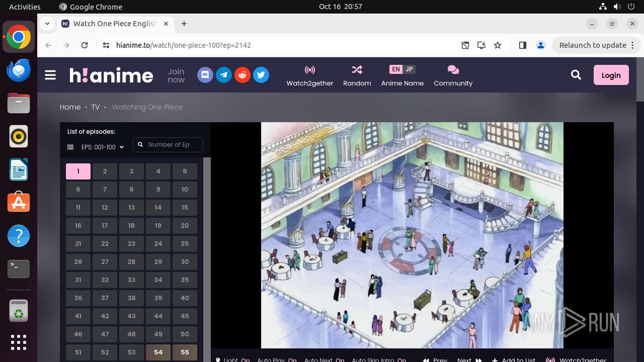The image size is (644, 362).
Task: Select episode 24
Action: 158,244
